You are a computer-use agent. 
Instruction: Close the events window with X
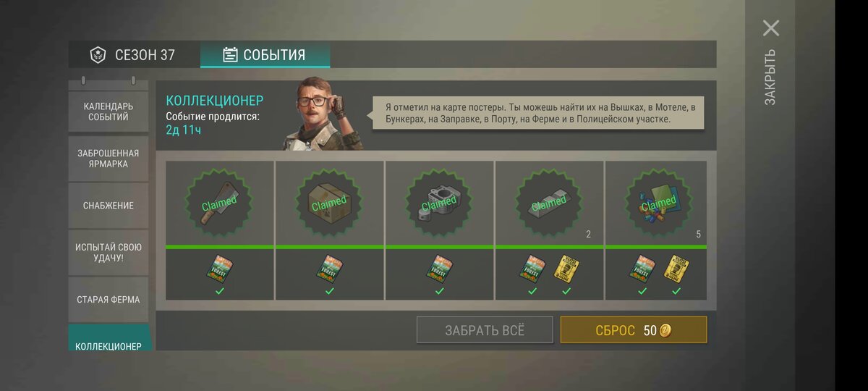click(771, 28)
